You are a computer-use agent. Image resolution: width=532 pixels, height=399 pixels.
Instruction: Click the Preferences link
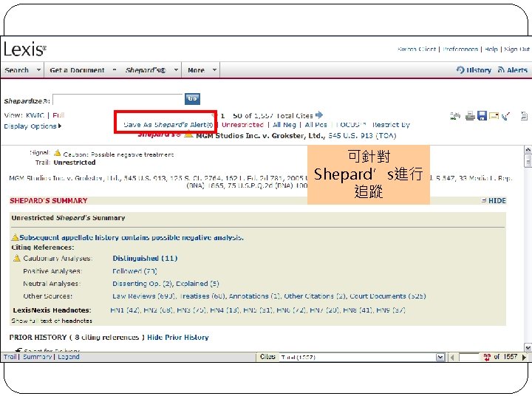(x=460, y=50)
